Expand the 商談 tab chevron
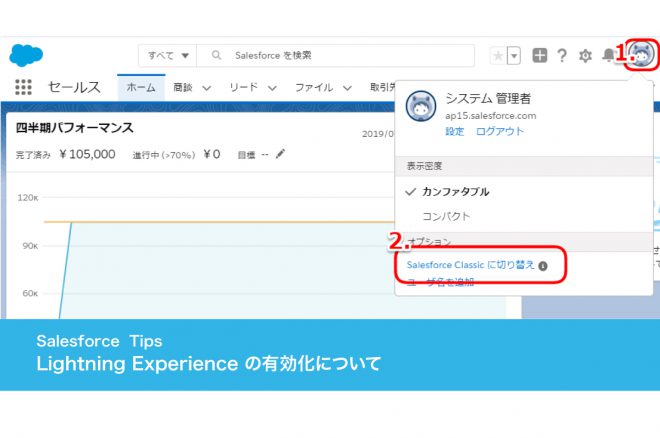 206,88
